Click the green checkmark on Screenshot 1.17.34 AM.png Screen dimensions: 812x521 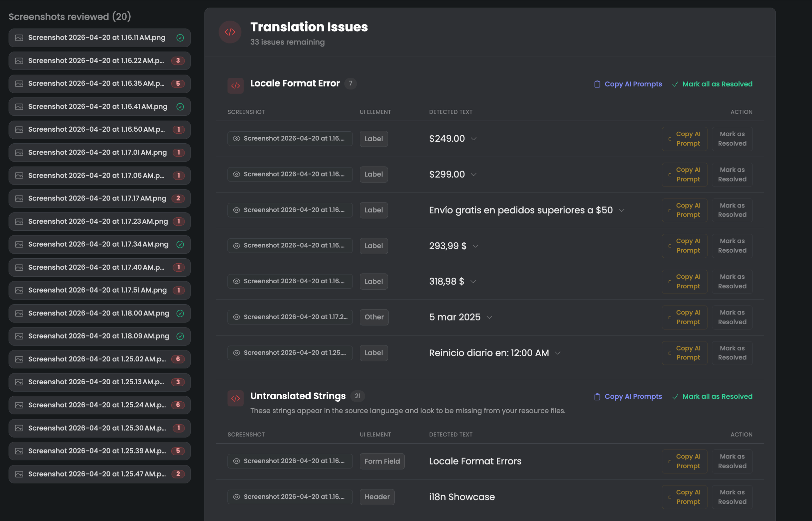pyautogui.click(x=180, y=244)
